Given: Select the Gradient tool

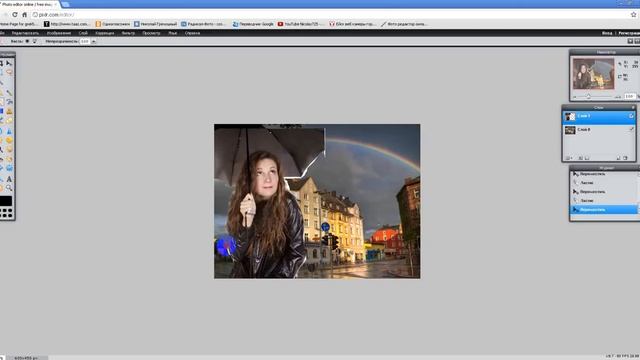Looking at the screenshot, I should click(x=2, y=111).
